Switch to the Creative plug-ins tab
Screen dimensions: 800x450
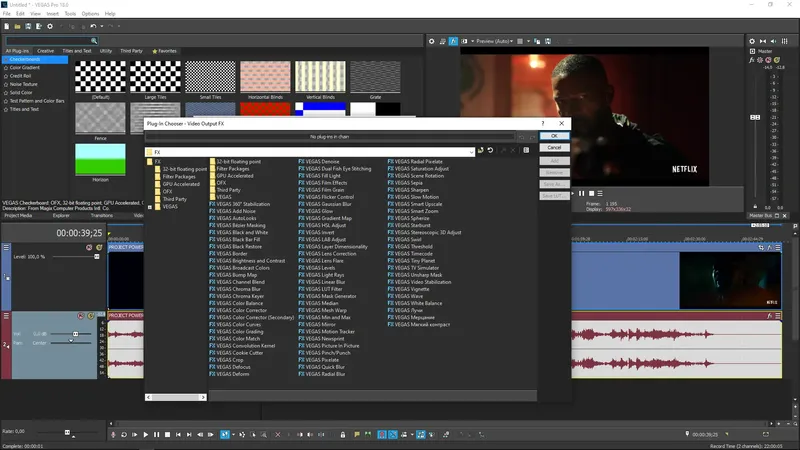(x=45, y=51)
